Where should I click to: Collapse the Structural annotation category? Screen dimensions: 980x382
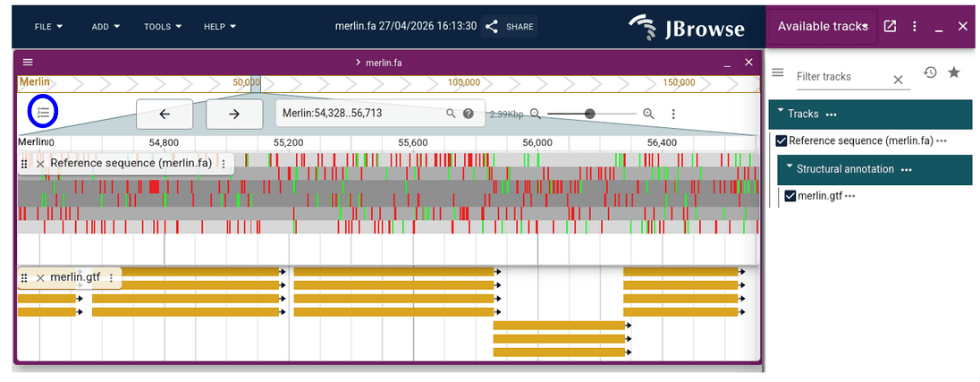[x=790, y=167]
